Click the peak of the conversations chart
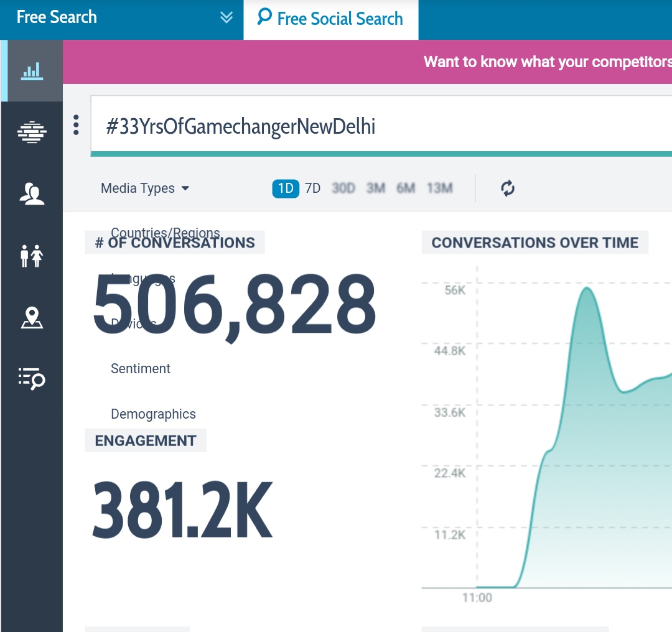This screenshot has height=632, width=672. pyautogui.click(x=587, y=289)
